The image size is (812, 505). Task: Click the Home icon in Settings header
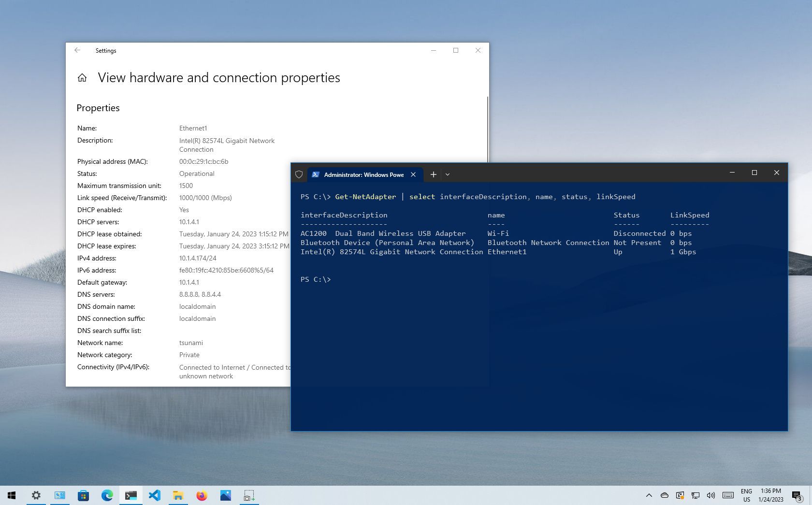pos(82,78)
